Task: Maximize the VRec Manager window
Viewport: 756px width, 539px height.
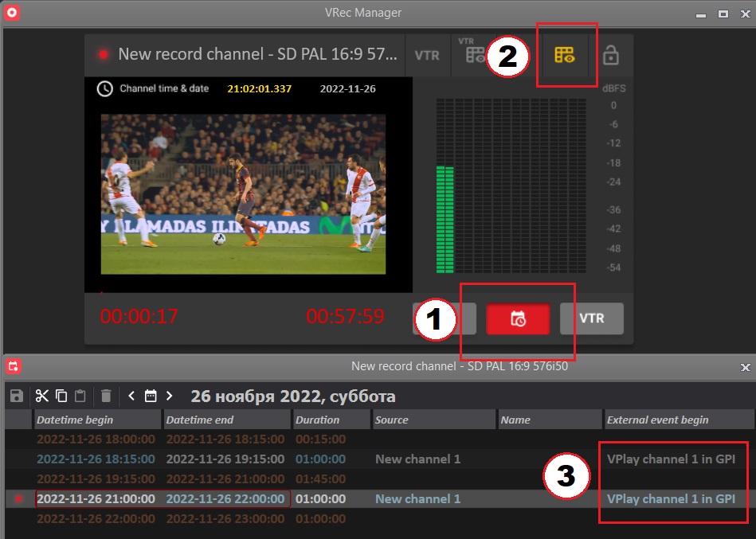Action: pos(723,14)
